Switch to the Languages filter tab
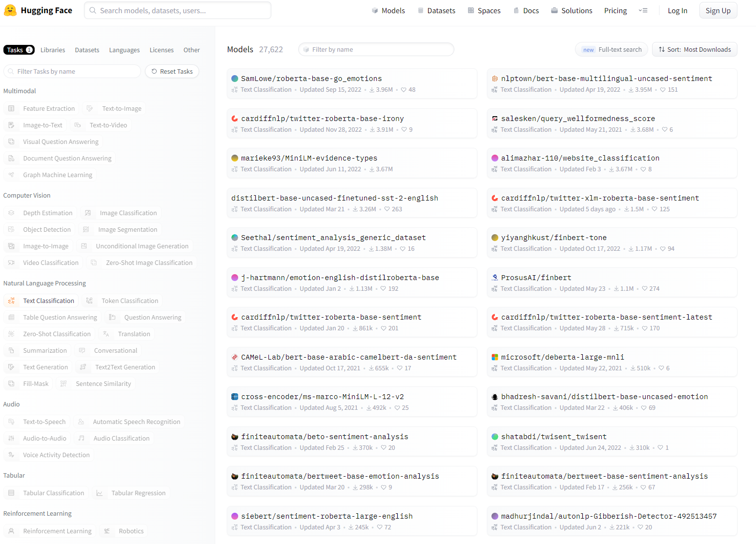The height and width of the screenshot is (544, 756). [124, 50]
